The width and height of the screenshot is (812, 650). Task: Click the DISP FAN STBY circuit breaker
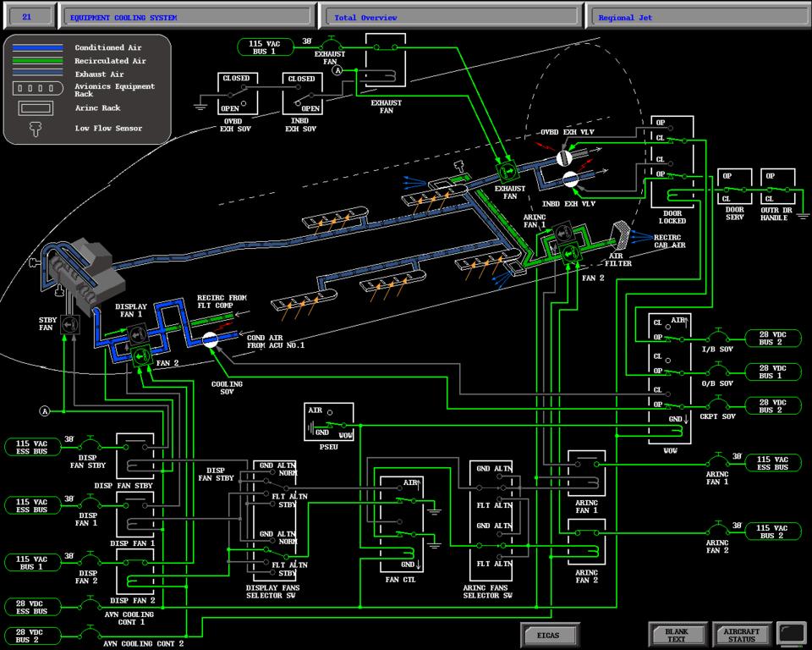pyautogui.click(x=92, y=445)
